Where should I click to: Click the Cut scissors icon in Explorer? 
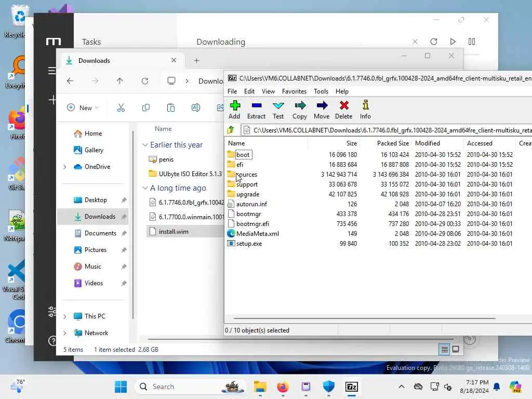[121, 108]
